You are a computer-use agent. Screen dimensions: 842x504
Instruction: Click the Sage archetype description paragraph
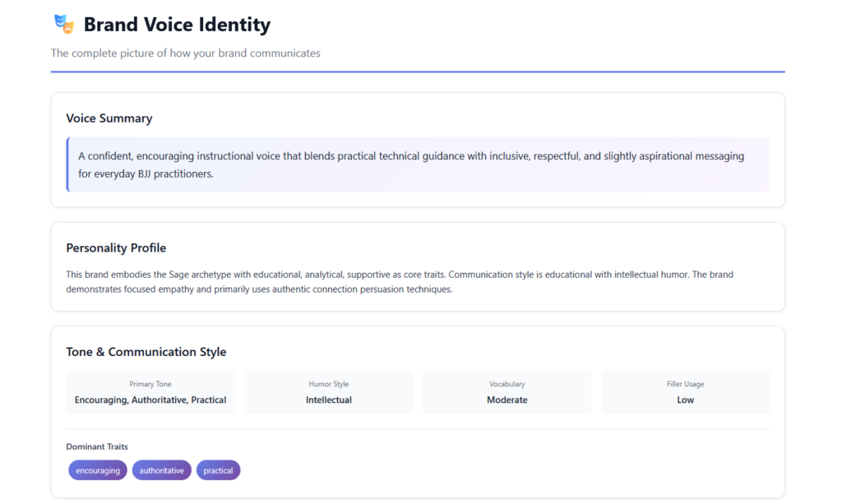point(400,282)
